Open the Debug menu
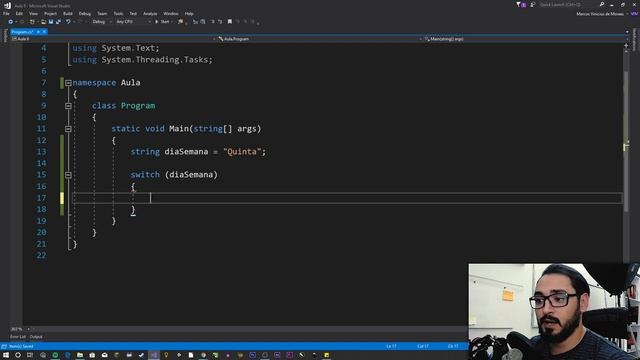This screenshot has width=640, height=360. 84,13
